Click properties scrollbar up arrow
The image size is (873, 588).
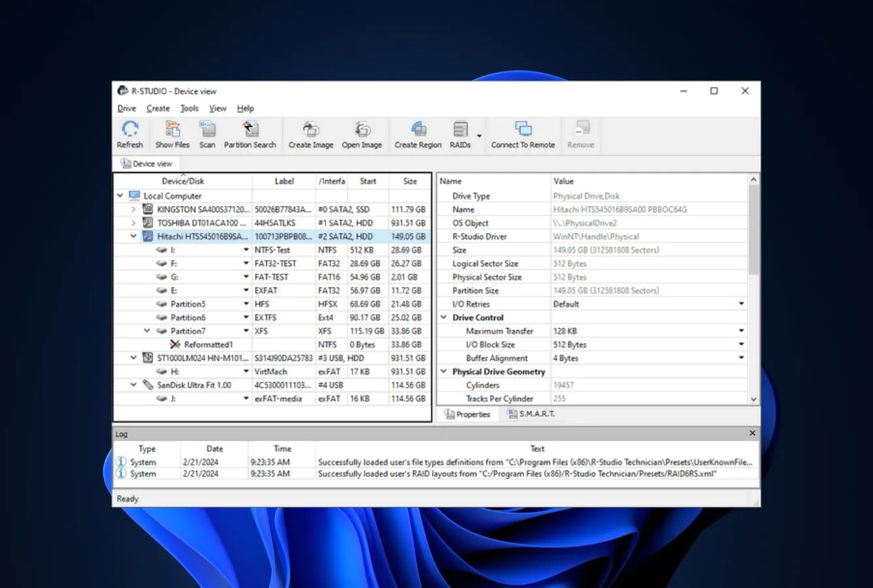(753, 180)
